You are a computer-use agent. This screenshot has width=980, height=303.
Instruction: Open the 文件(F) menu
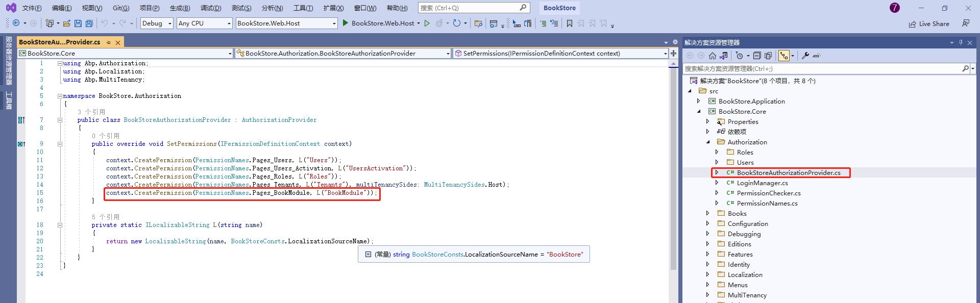[x=32, y=8]
